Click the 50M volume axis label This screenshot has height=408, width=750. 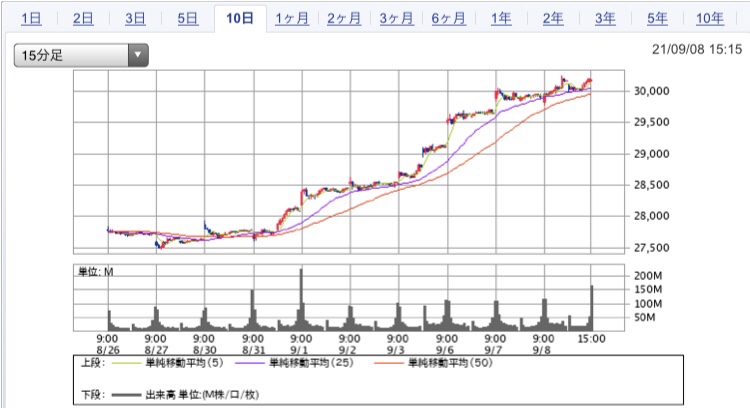pos(645,318)
